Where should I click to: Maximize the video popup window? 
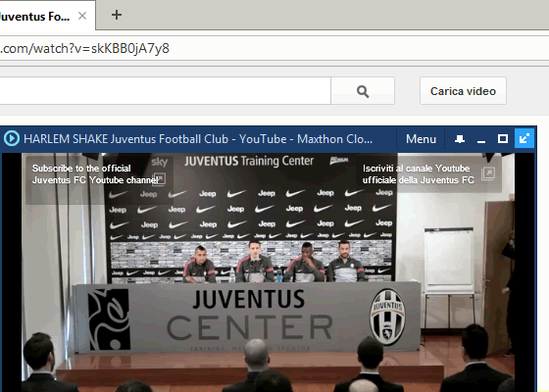click(x=503, y=139)
